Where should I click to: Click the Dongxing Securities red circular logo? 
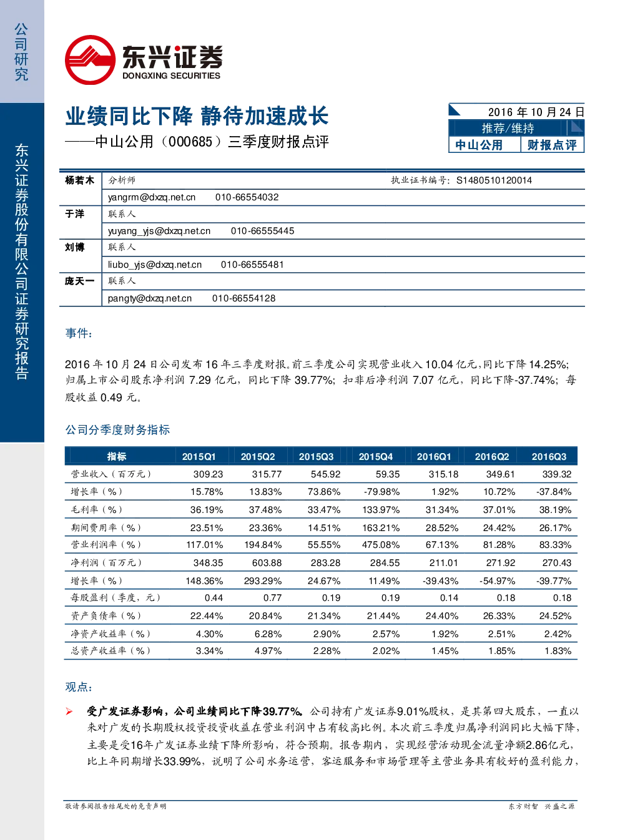click(x=91, y=60)
